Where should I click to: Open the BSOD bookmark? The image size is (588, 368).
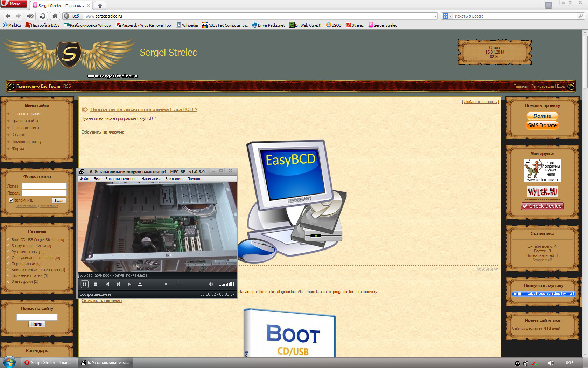334,25
